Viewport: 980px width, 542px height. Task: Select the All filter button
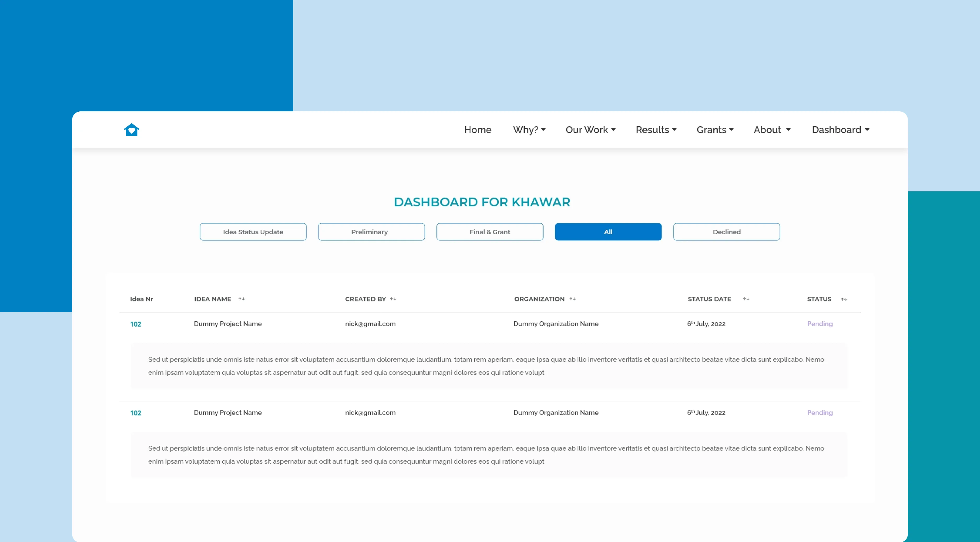tap(608, 232)
